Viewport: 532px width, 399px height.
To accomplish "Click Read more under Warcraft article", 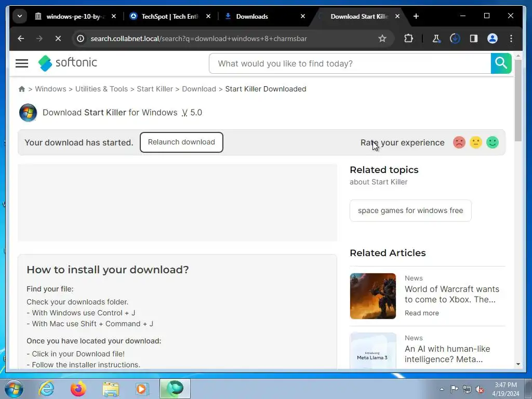I will coord(422,313).
